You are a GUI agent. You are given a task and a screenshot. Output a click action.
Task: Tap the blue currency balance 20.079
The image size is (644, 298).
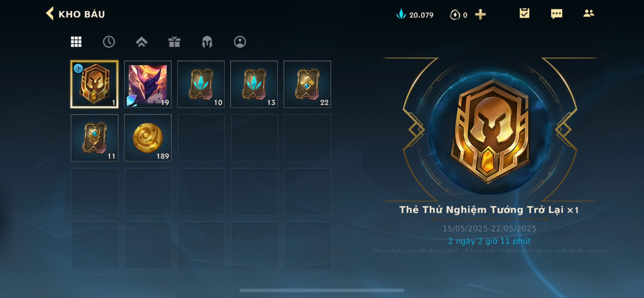(x=415, y=15)
